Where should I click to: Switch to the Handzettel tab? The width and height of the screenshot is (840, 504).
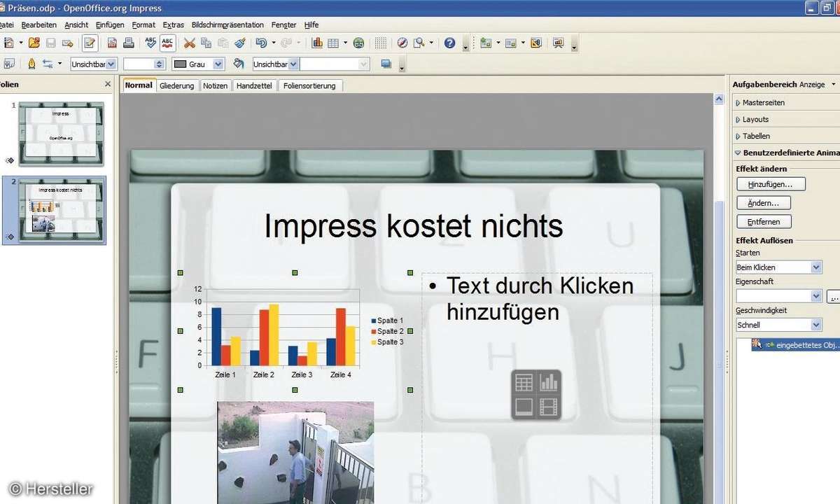pyautogui.click(x=254, y=85)
